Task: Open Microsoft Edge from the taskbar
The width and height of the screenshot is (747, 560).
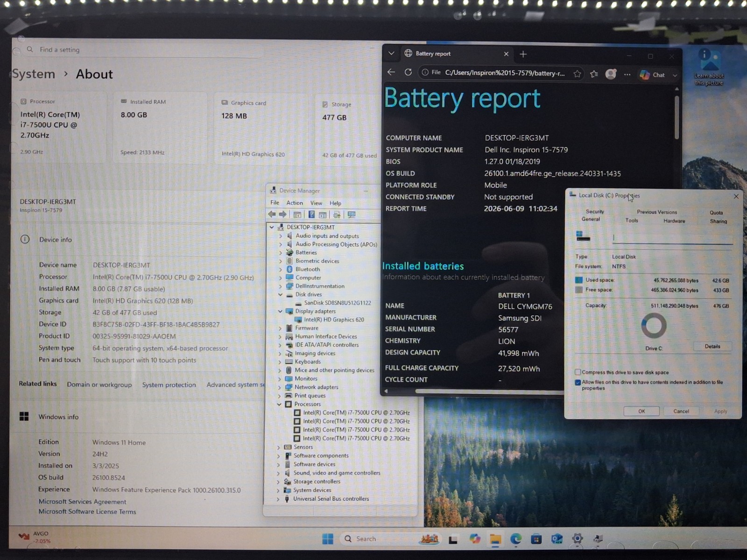Action: click(516, 539)
